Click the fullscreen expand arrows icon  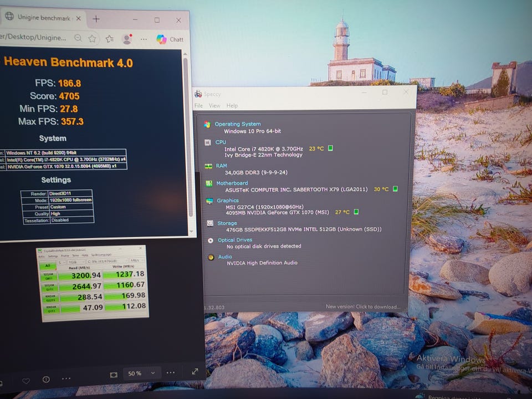(x=195, y=371)
